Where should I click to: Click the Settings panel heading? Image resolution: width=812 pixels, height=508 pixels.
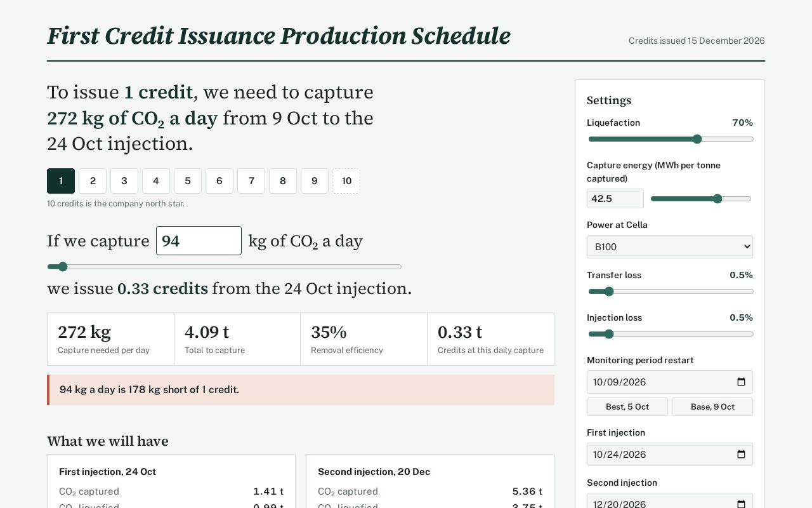(609, 100)
